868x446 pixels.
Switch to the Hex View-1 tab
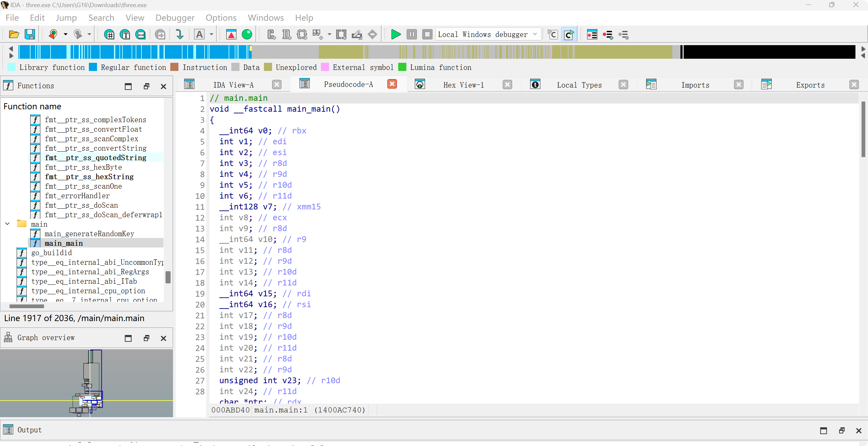point(463,85)
